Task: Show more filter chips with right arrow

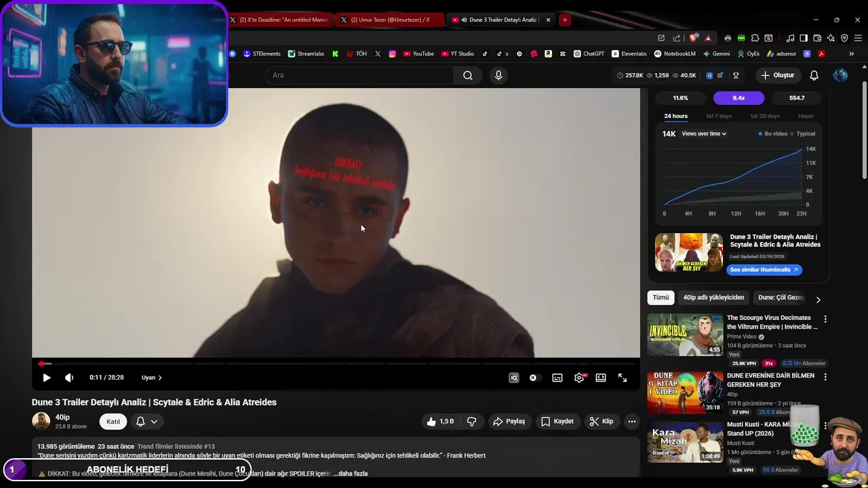Action: tap(818, 299)
